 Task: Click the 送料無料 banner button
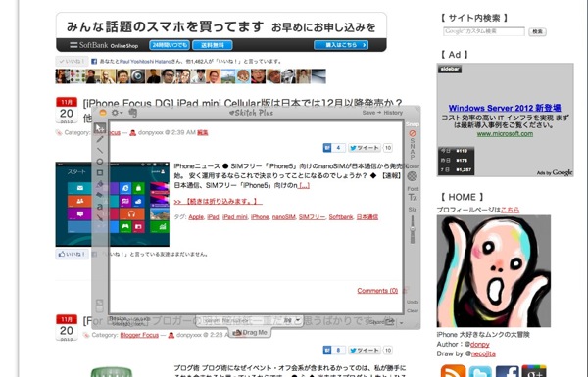pyautogui.click(x=213, y=45)
